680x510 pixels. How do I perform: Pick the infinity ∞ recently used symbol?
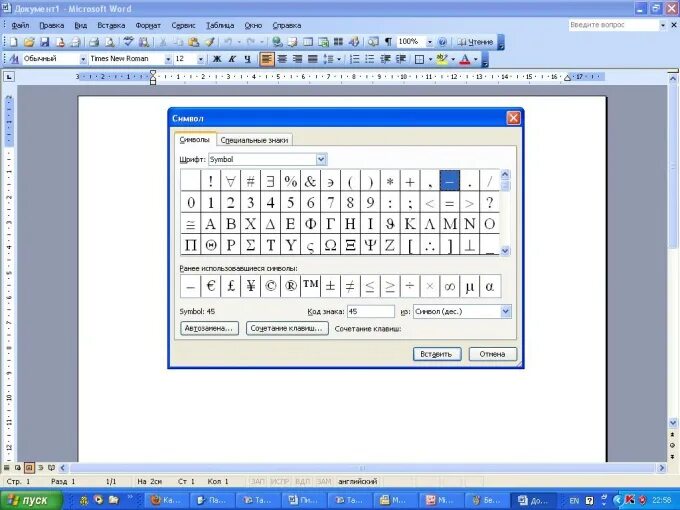[x=450, y=286]
